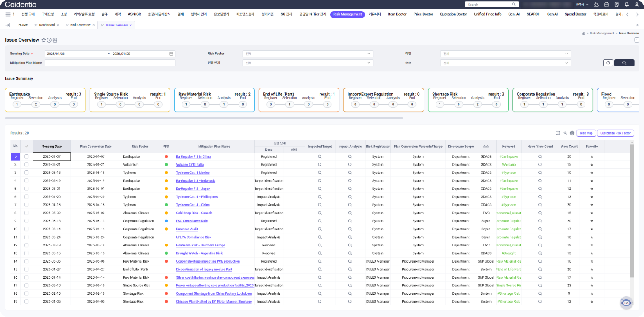The width and height of the screenshot is (644, 317).
Task: Open grid settings gear icon
Action: [572, 133]
